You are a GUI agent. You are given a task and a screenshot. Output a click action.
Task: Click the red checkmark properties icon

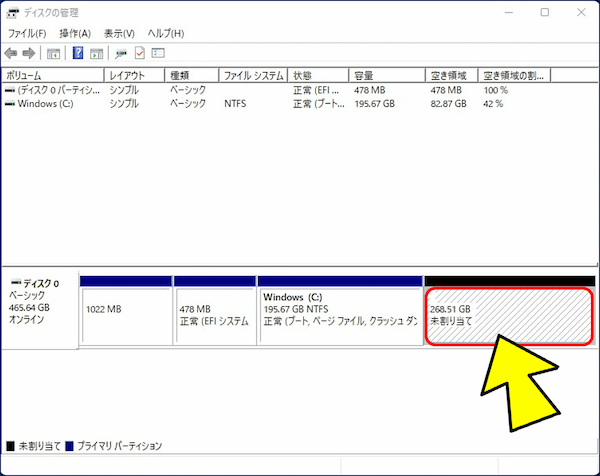(140, 53)
